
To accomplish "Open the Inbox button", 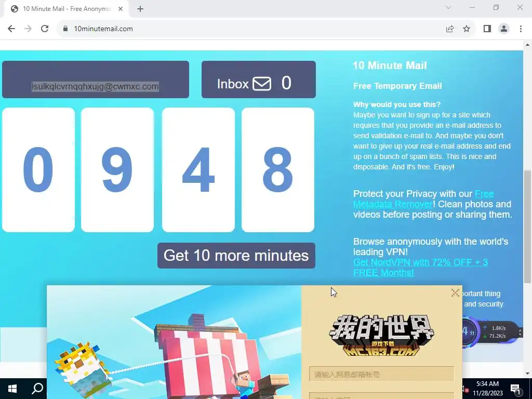I will (259, 79).
